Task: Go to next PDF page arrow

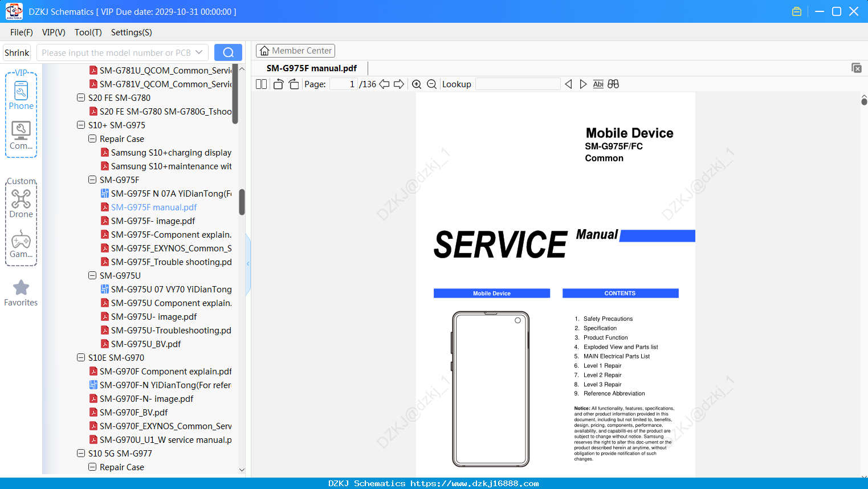Action: pyautogui.click(x=399, y=84)
